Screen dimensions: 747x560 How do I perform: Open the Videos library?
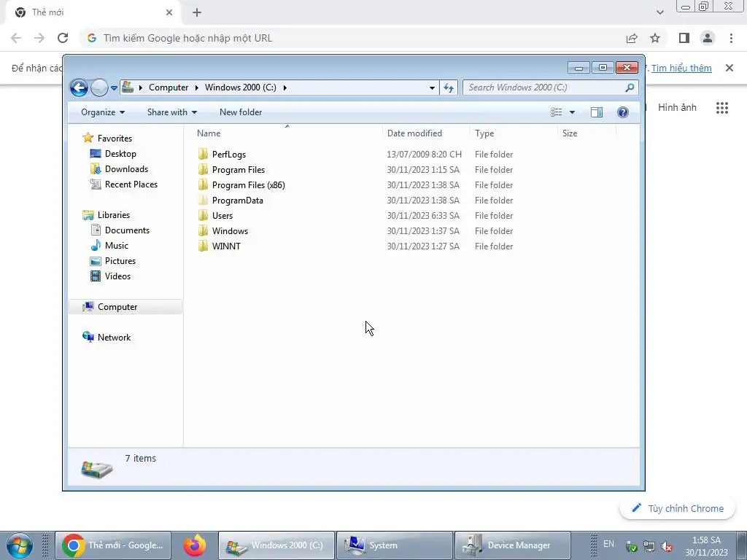click(x=117, y=276)
